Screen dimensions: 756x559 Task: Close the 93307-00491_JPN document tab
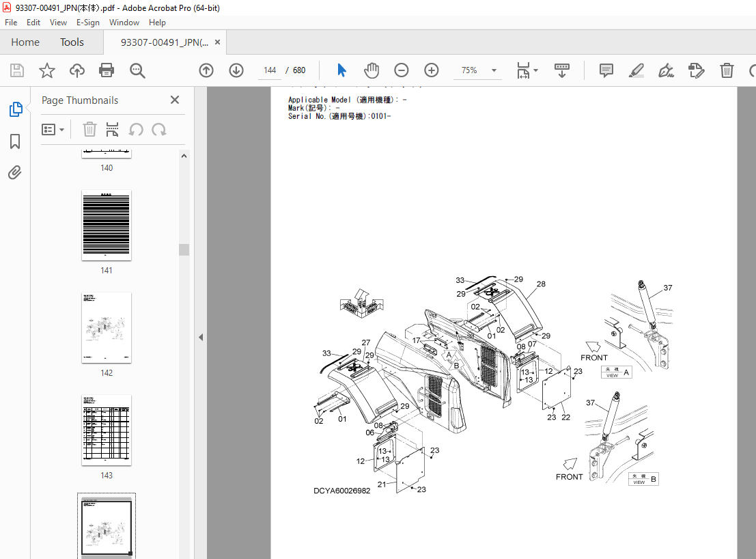pos(217,42)
